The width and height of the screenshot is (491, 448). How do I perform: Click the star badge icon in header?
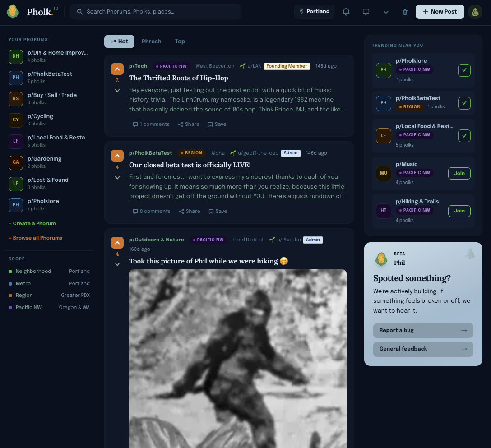(x=405, y=12)
